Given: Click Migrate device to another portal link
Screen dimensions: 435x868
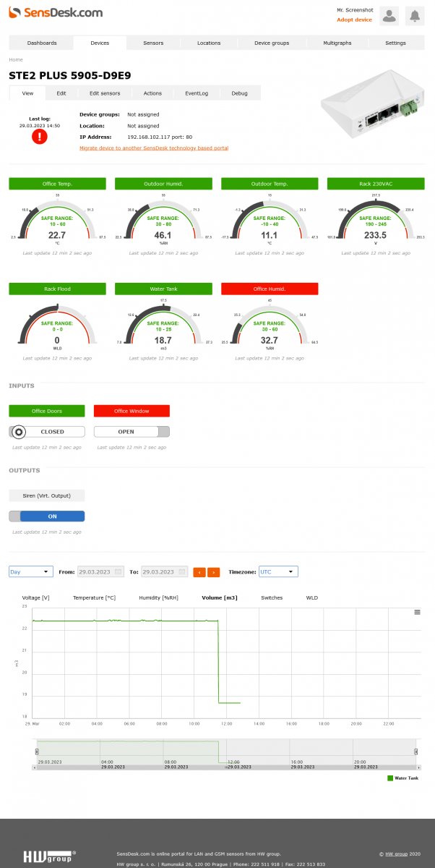Looking at the screenshot, I should tap(154, 148).
